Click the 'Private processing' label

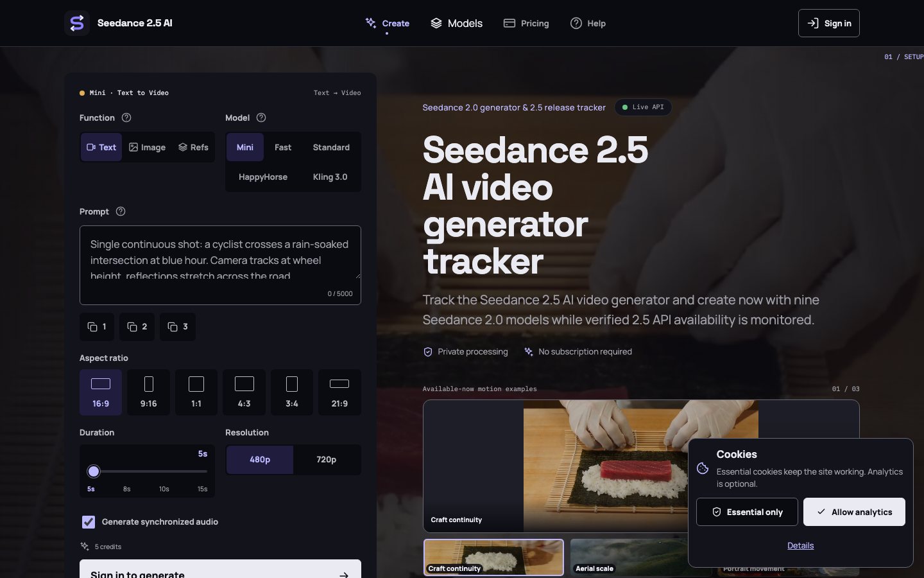[473, 352]
